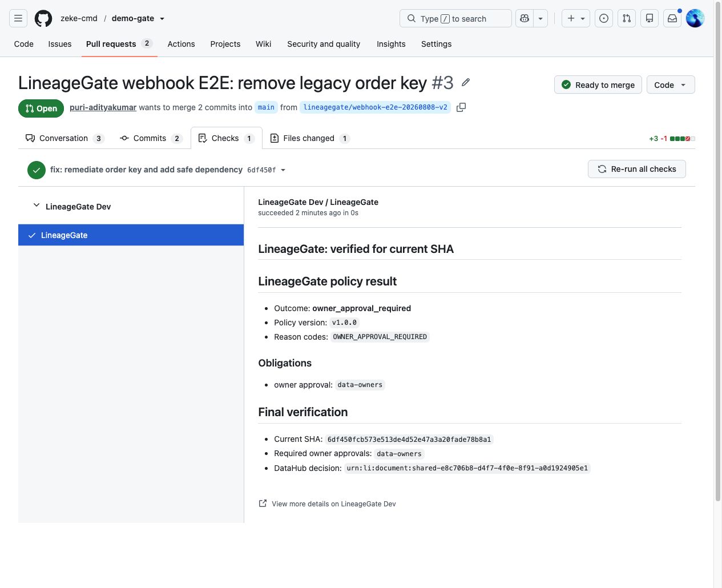722x588 pixels.
Task: Open the lineagegate/webhook-e2e-20260808-v2 branch link
Action: pyautogui.click(x=376, y=107)
